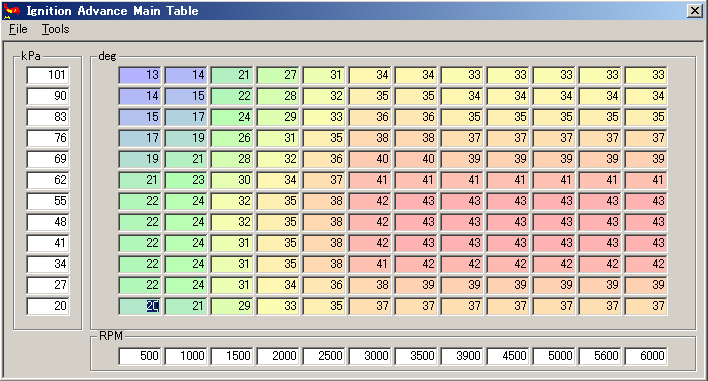
Task: Click the highlighted cell at 20 kPa, 500 RPM
Action: pyautogui.click(x=140, y=306)
